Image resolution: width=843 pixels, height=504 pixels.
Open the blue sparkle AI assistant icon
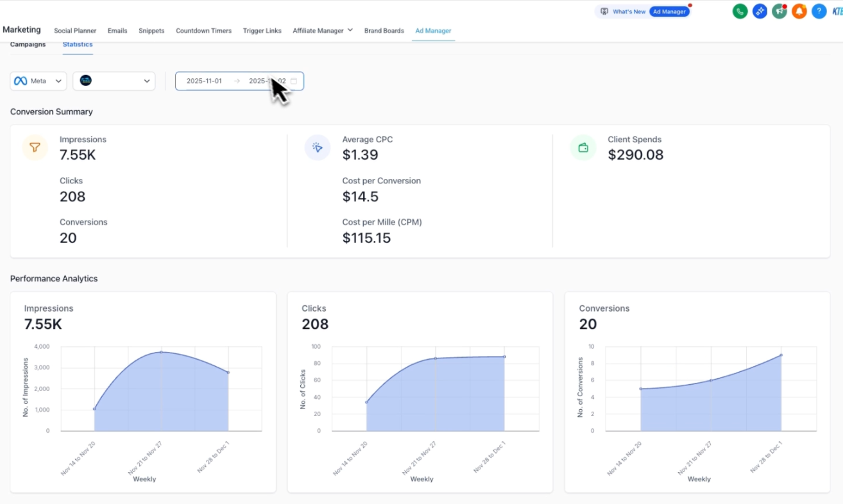click(x=760, y=11)
